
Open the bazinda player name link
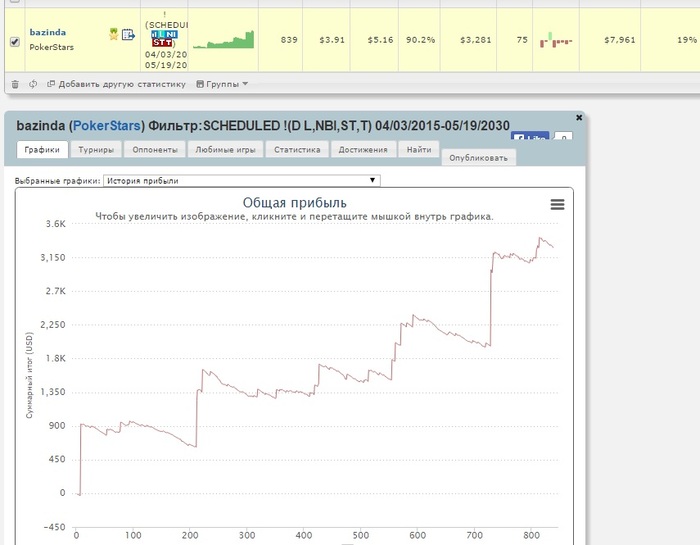pyautogui.click(x=48, y=32)
